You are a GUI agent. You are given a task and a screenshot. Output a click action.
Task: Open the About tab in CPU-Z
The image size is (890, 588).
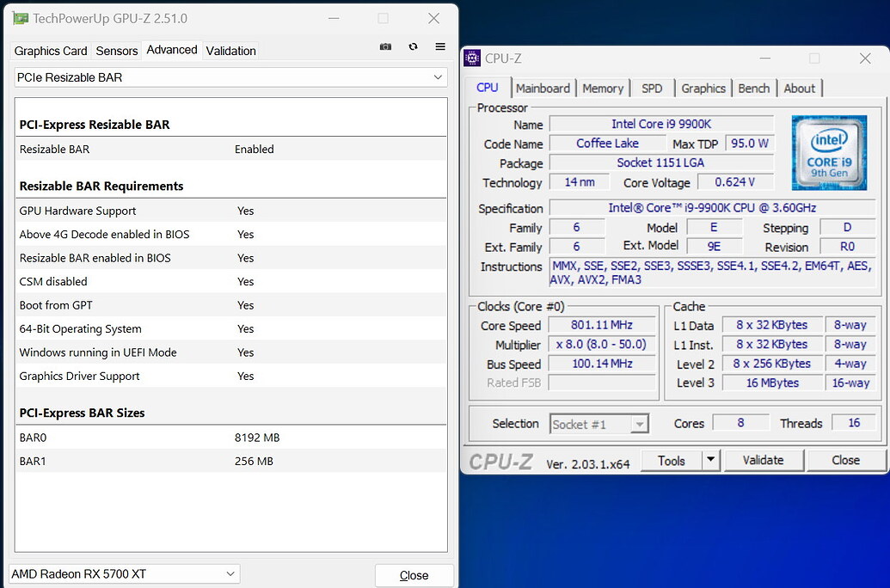click(800, 88)
